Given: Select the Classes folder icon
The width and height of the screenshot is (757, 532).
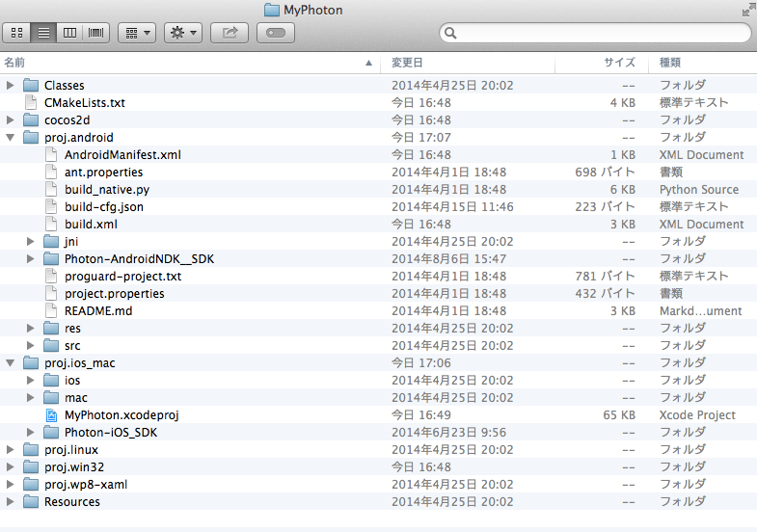Looking at the screenshot, I should [31, 86].
